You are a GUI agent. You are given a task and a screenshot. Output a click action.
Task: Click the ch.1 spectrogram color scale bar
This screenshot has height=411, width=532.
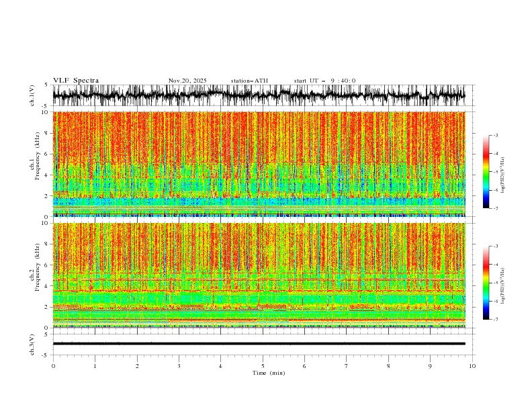pyautogui.click(x=486, y=172)
